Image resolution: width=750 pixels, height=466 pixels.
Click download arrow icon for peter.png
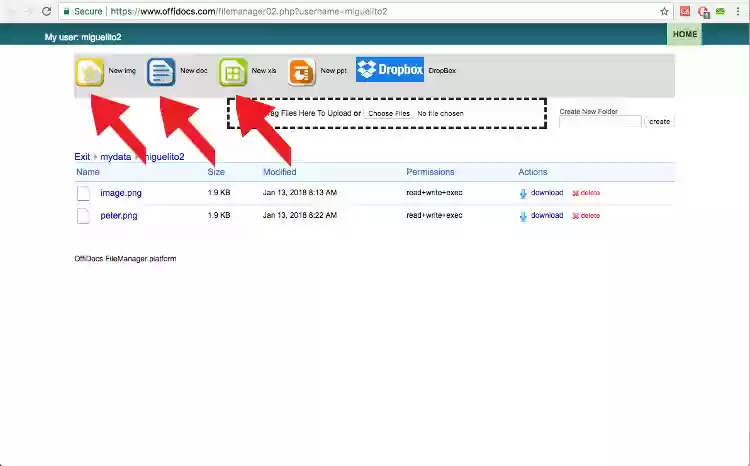point(523,216)
